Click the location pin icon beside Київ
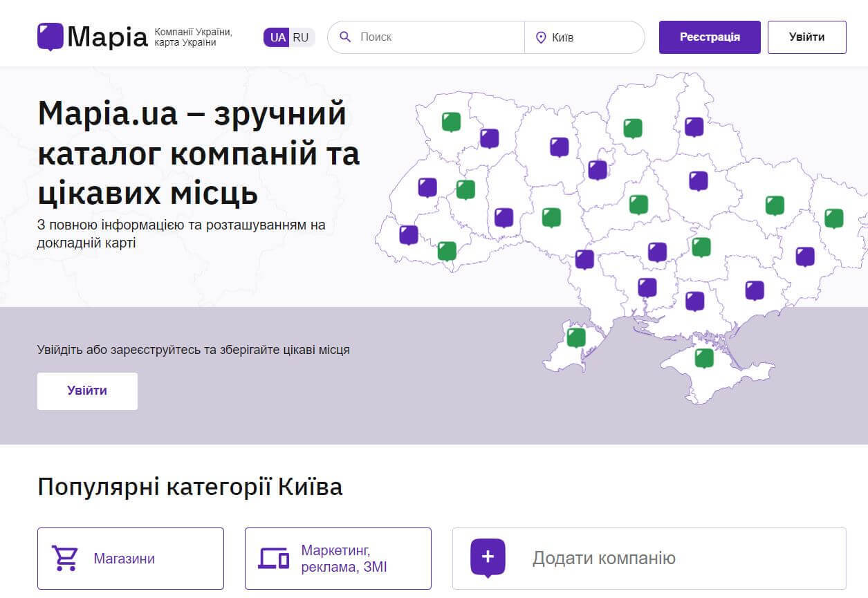 tap(542, 37)
